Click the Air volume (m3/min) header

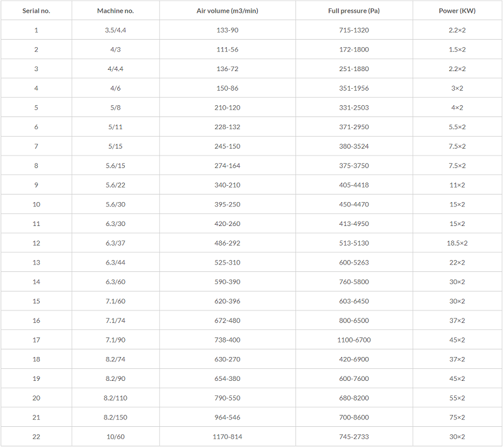point(227,11)
